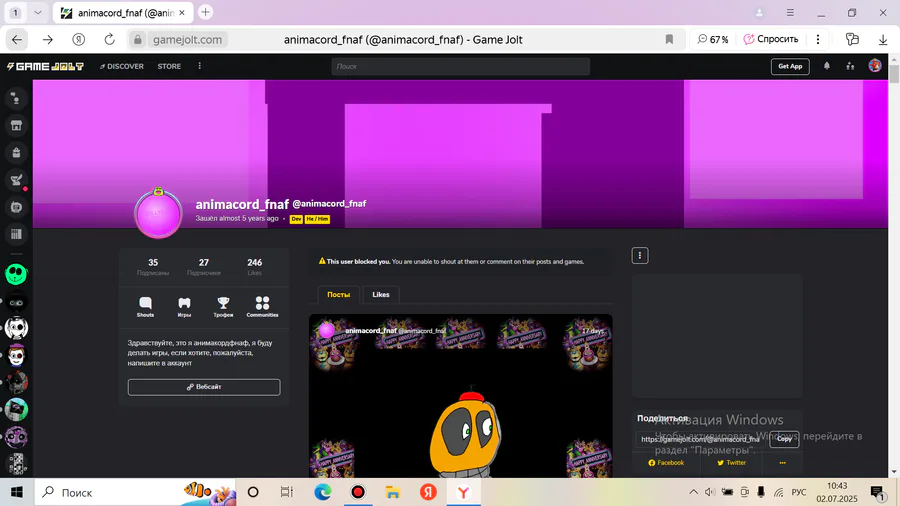The height and width of the screenshot is (506, 900).
Task: Open the dark eyes community avatar
Action: [x=16, y=302]
